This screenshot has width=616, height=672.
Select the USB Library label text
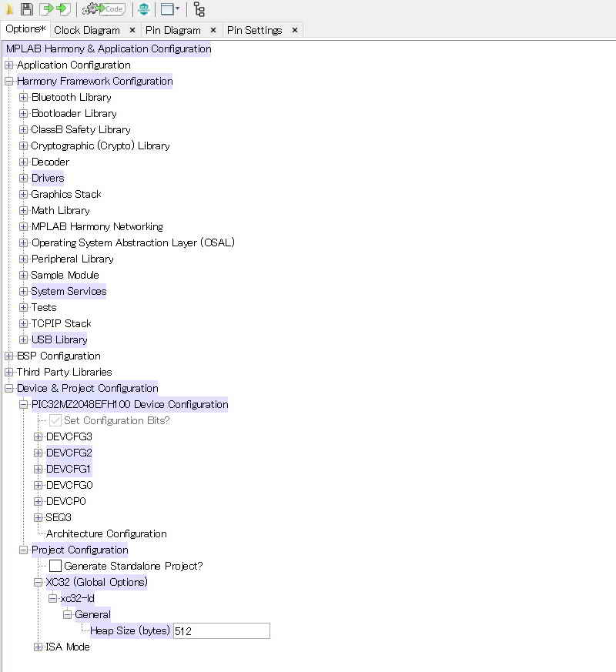click(59, 340)
